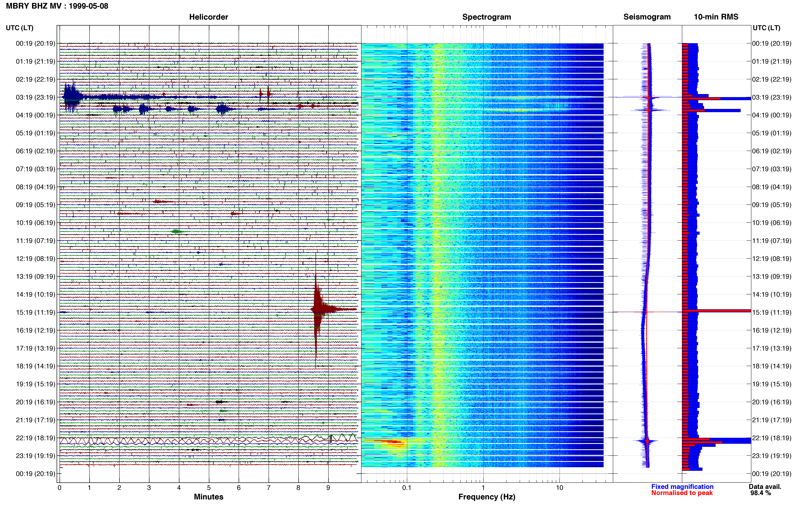Click helicorder time label "09:19 (05:19)"
Image resolution: width=812 pixels, height=508 pixels.
[x=36, y=205]
